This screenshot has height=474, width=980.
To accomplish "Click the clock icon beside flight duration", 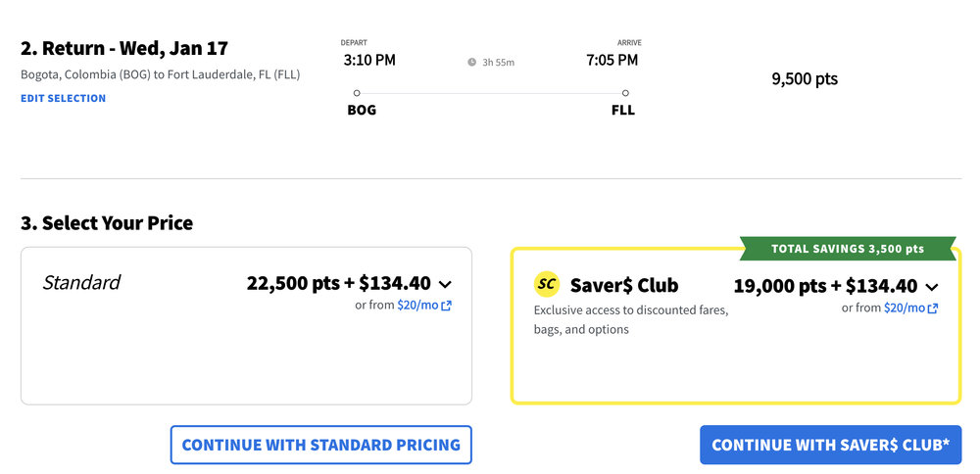I will (471, 63).
